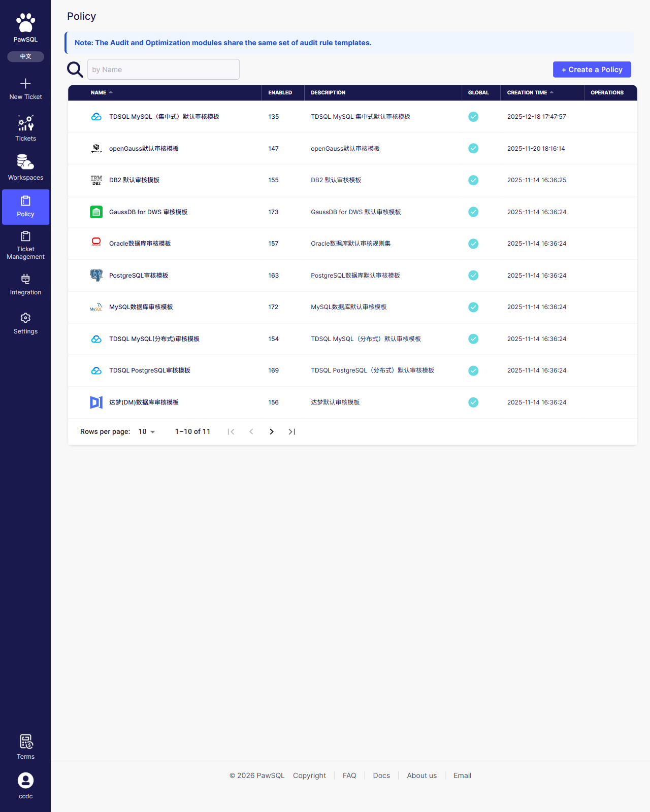Open the Tickets icon in sidebar
The image size is (650, 812).
point(25,123)
